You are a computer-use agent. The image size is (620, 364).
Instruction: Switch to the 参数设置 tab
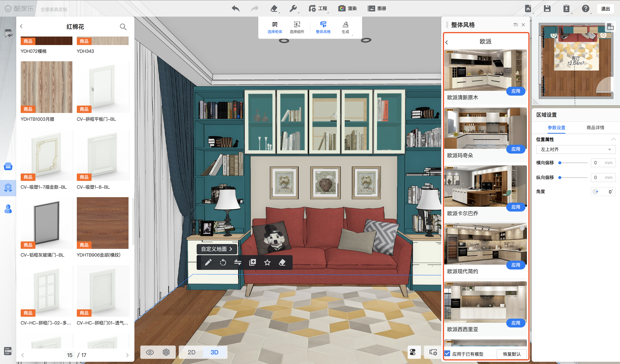pos(556,128)
